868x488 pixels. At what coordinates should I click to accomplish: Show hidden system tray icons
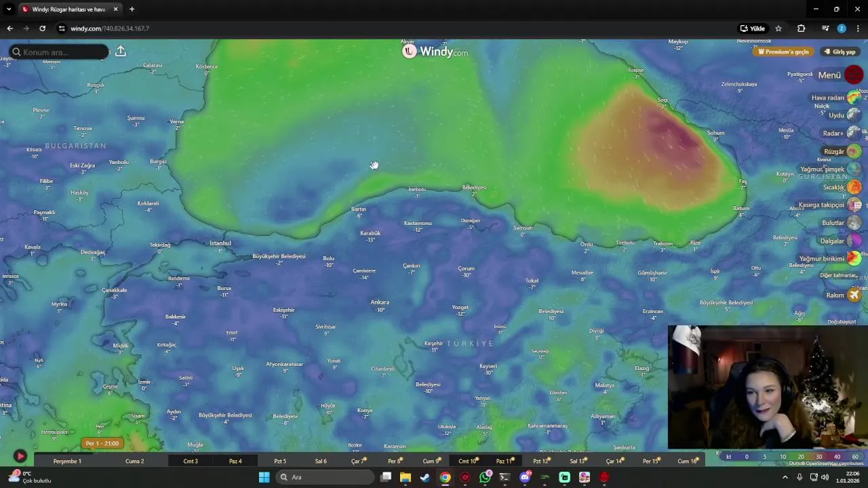[x=785, y=477]
